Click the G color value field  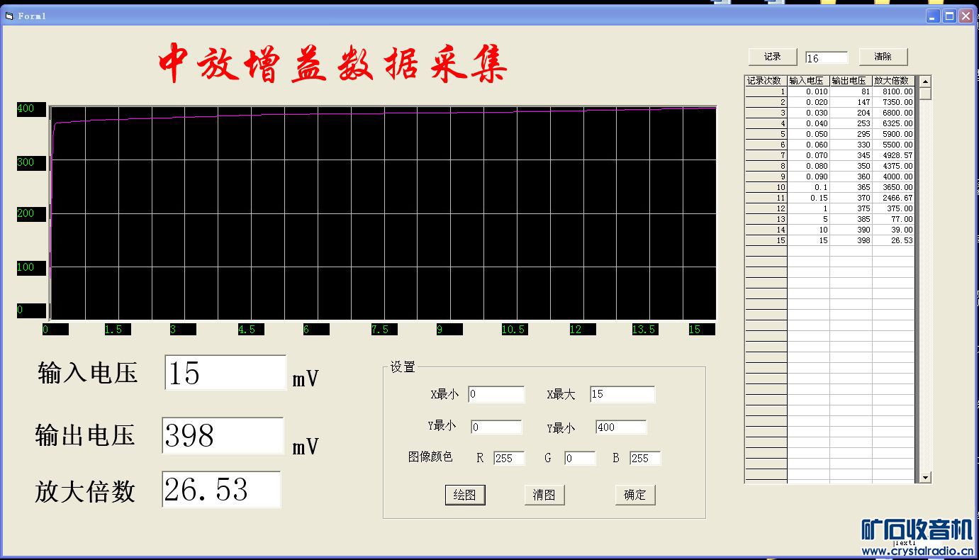[580, 458]
